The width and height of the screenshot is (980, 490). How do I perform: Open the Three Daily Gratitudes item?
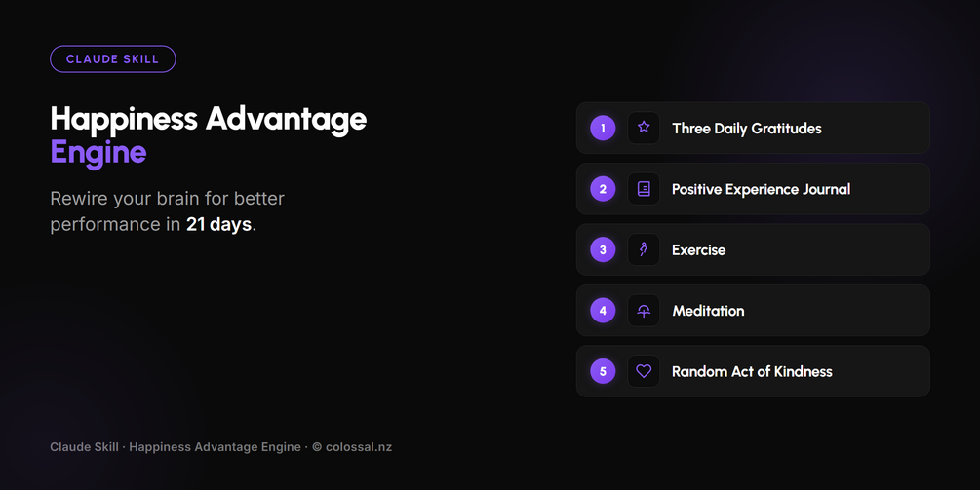[753, 128]
